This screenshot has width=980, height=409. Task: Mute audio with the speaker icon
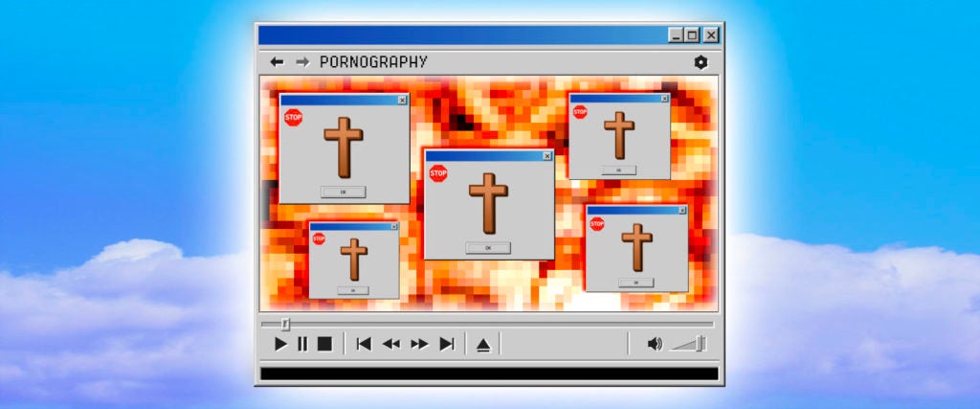point(655,344)
